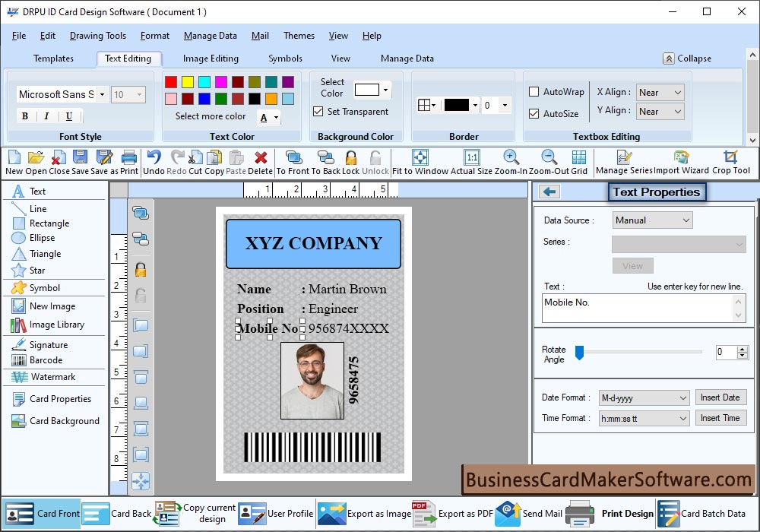
Task: Pick the yellow text color swatch
Action: coord(188,82)
